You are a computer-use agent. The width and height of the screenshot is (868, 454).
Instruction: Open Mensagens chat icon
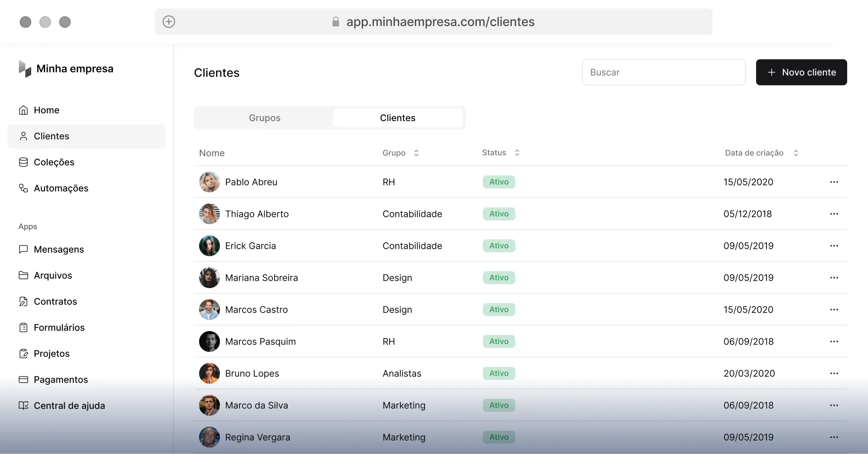point(23,250)
